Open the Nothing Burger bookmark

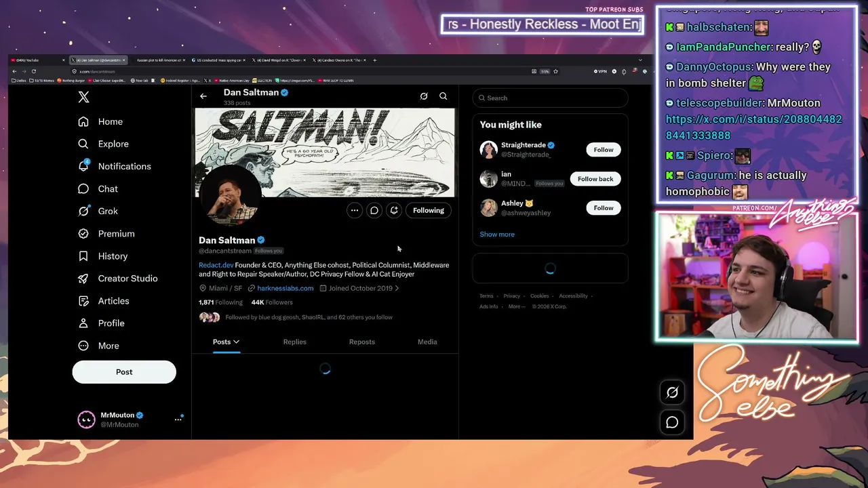(x=71, y=81)
